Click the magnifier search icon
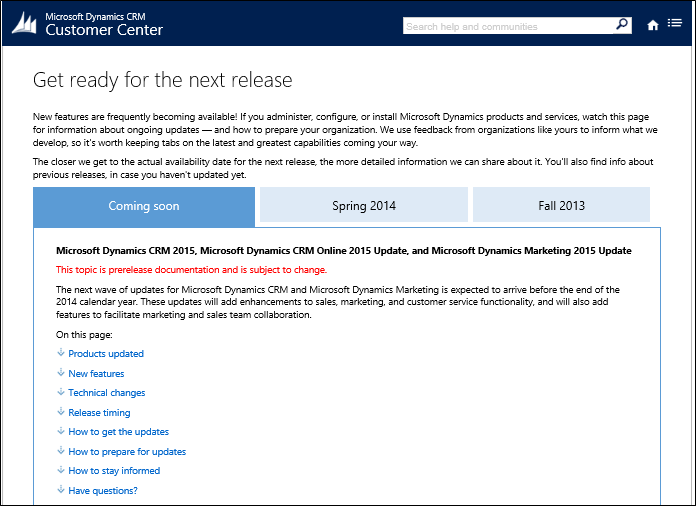Screen dimensions: 696x506 point(622,25)
